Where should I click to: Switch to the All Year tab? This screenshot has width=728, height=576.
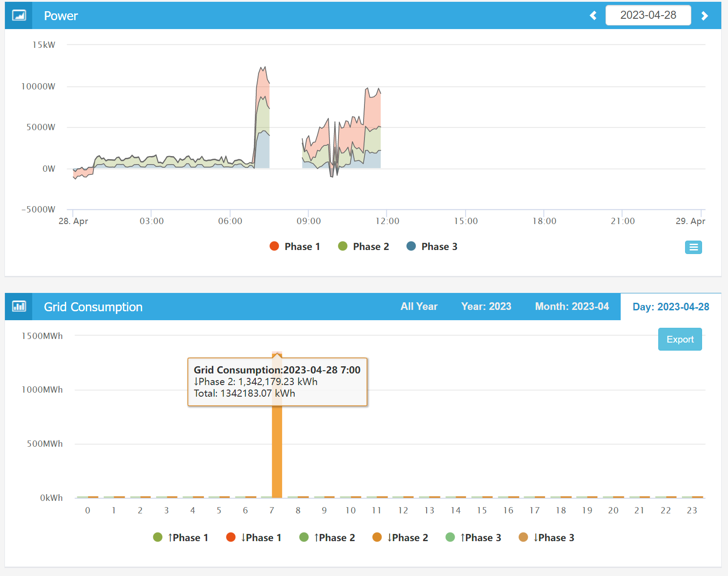tap(419, 306)
